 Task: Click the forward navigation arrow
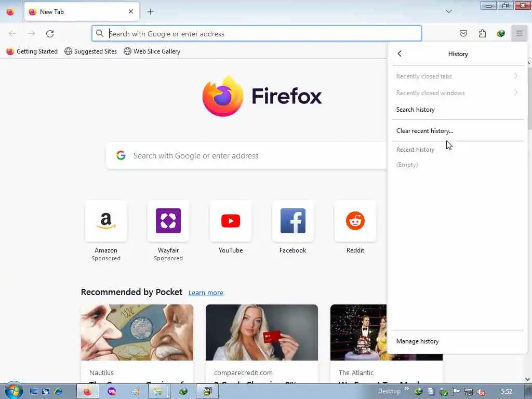point(31,34)
